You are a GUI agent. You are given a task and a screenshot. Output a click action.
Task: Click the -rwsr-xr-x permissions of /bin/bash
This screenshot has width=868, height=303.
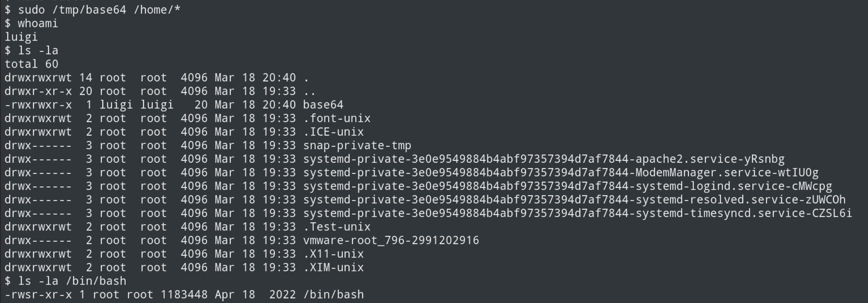(x=38, y=294)
